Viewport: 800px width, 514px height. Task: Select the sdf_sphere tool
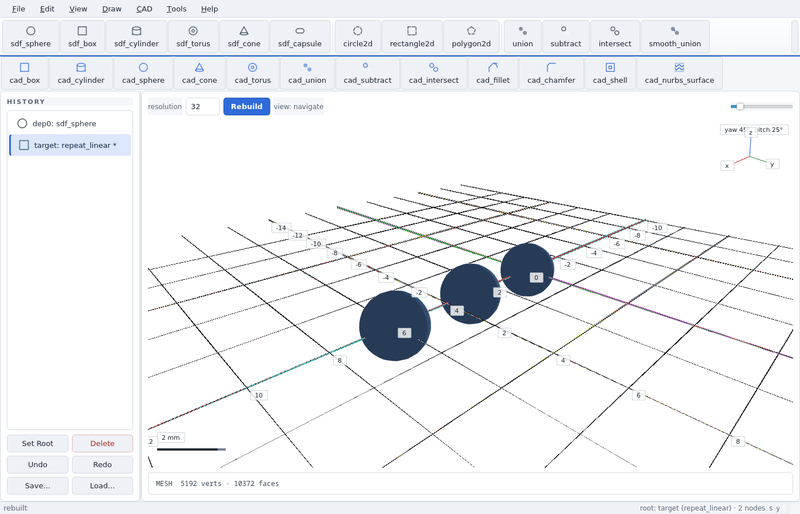point(31,37)
